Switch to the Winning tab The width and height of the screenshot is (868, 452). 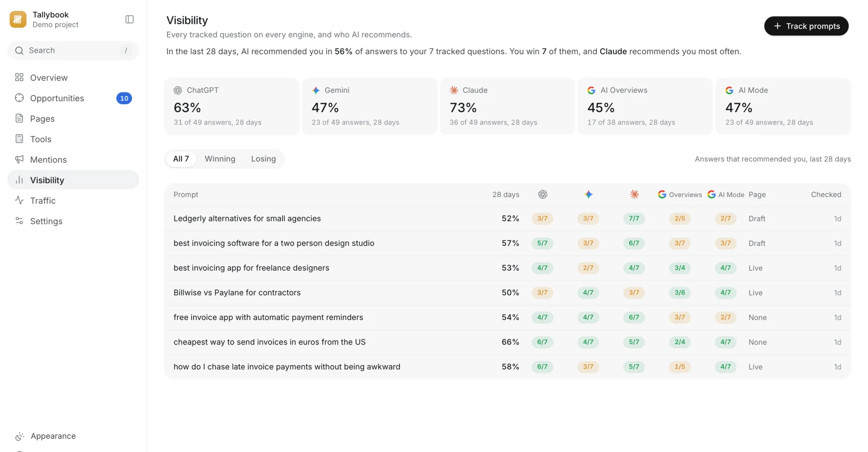[220, 159]
